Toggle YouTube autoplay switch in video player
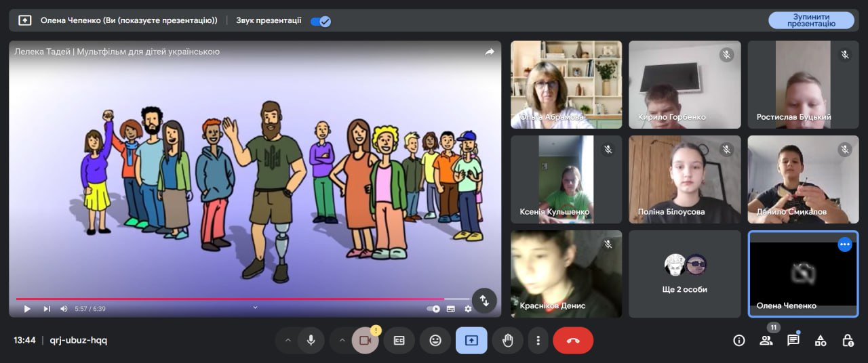Screen dimensions: 868x363 [433, 309]
